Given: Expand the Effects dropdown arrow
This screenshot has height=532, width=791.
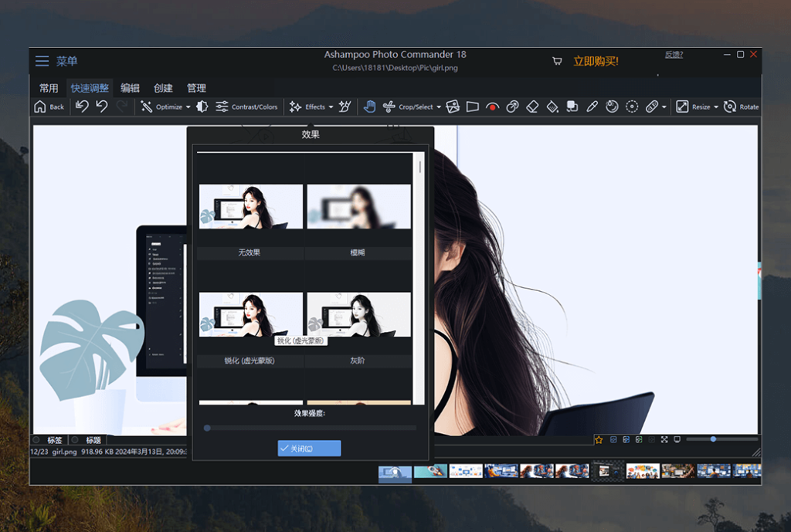Looking at the screenshot, I should 331,107.
